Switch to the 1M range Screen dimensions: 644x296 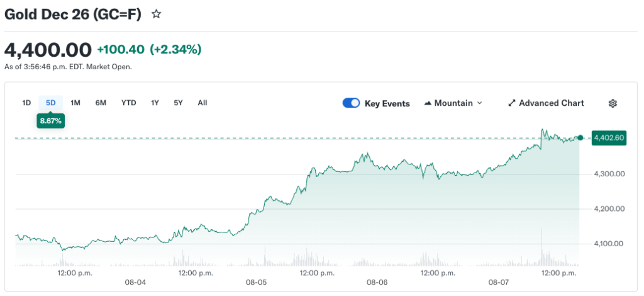coord(75,103)
